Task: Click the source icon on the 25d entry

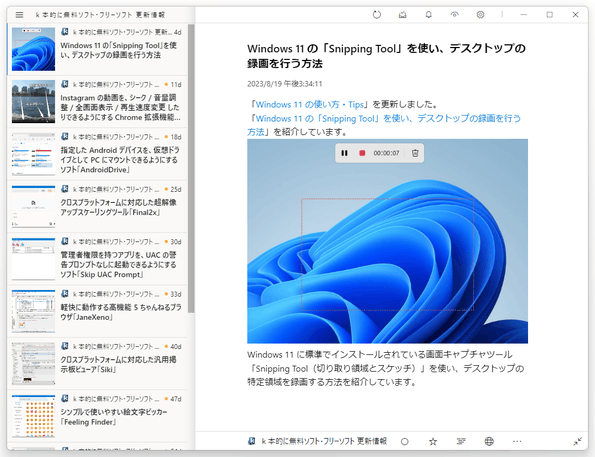Action: [65, 189]
